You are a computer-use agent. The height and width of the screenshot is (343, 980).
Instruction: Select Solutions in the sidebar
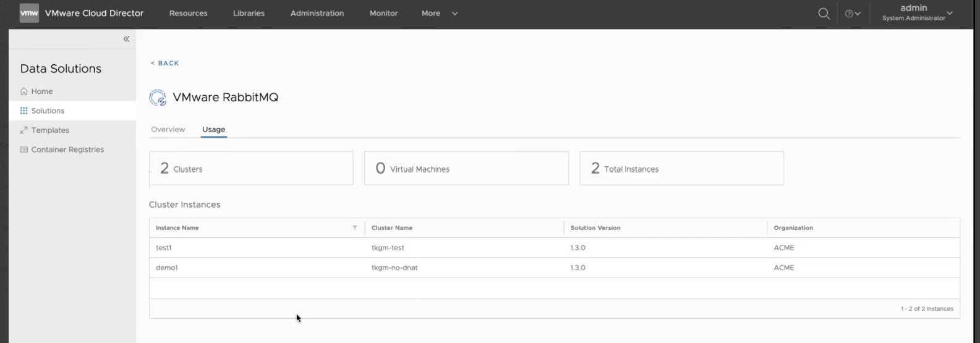point(48,111)
